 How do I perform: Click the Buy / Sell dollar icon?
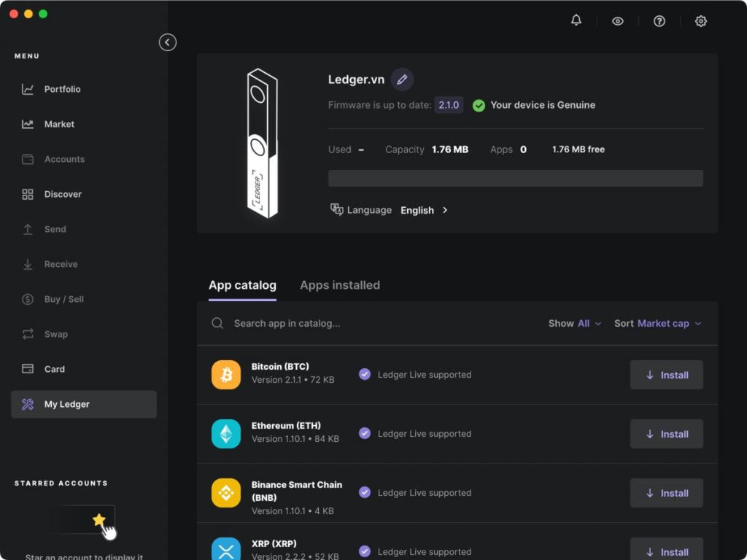coord(28,299)
